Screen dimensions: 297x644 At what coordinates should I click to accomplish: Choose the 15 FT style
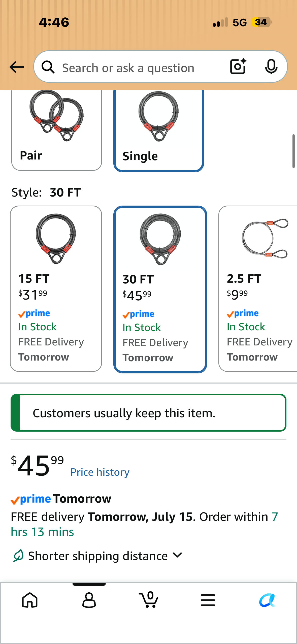tap(56, 289)
